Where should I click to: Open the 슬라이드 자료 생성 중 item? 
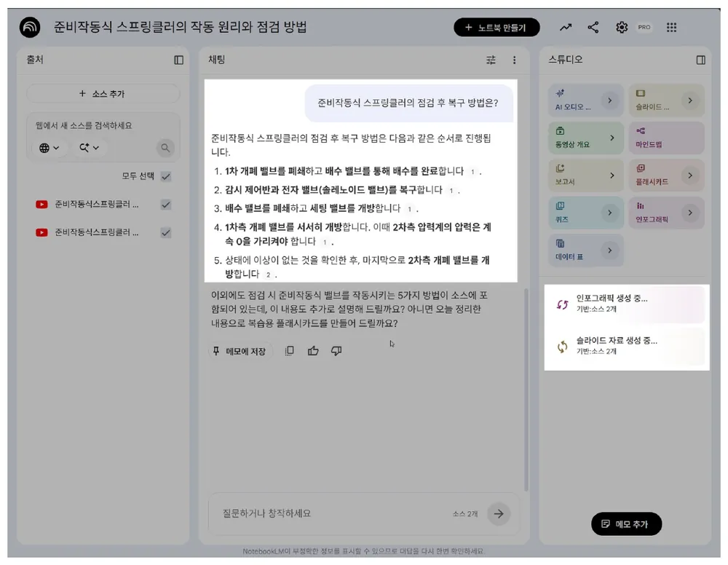pos(626,347)
